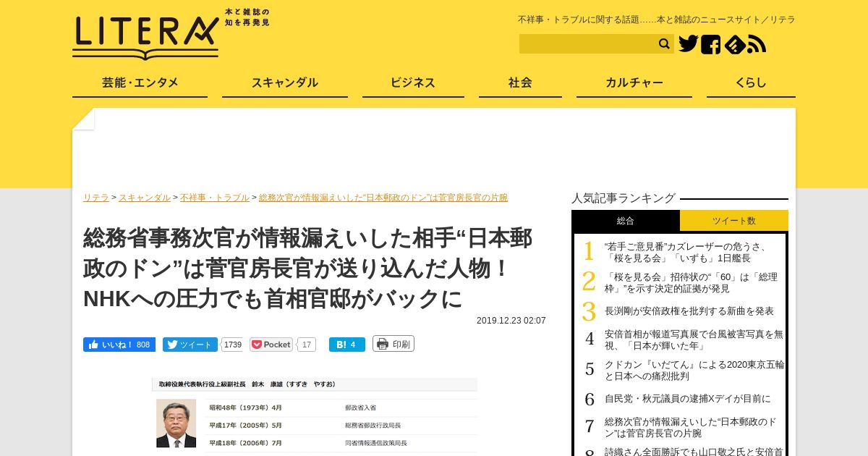Open rank 6 秋元議員 article
The image size is (868, 456).
pyautogui.click(x=688, y=398)
